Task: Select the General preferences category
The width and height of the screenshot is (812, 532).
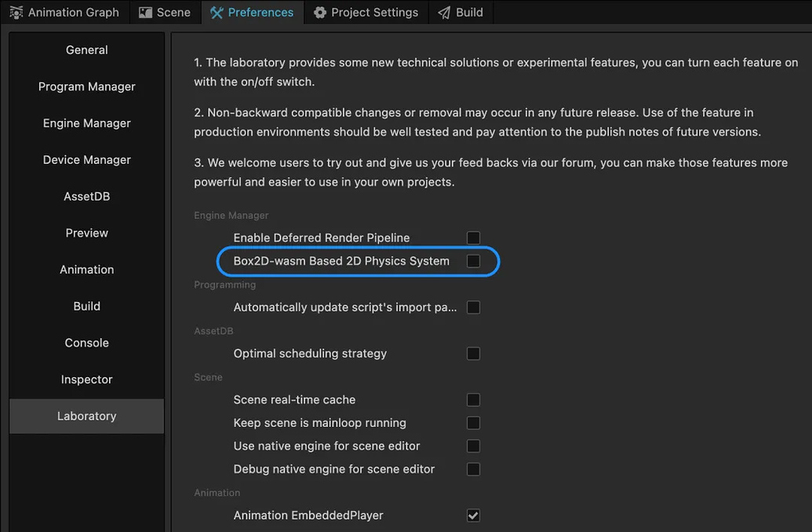Action: pos(86,49)
